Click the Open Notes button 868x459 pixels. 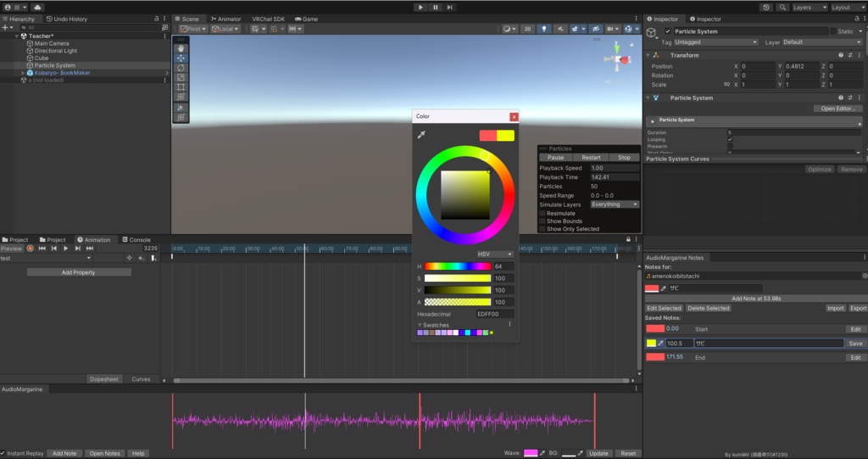[x=104, y=453]
